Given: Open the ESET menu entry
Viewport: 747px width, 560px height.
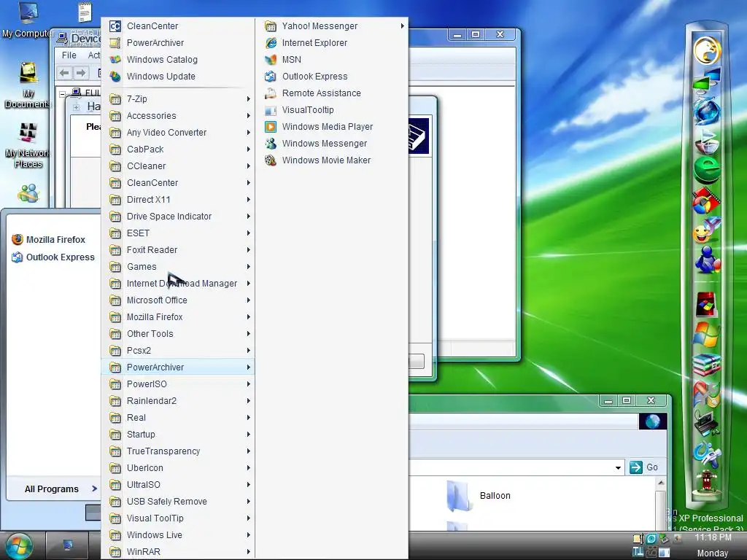Looking at the screenshot, I should coord(178,233).
